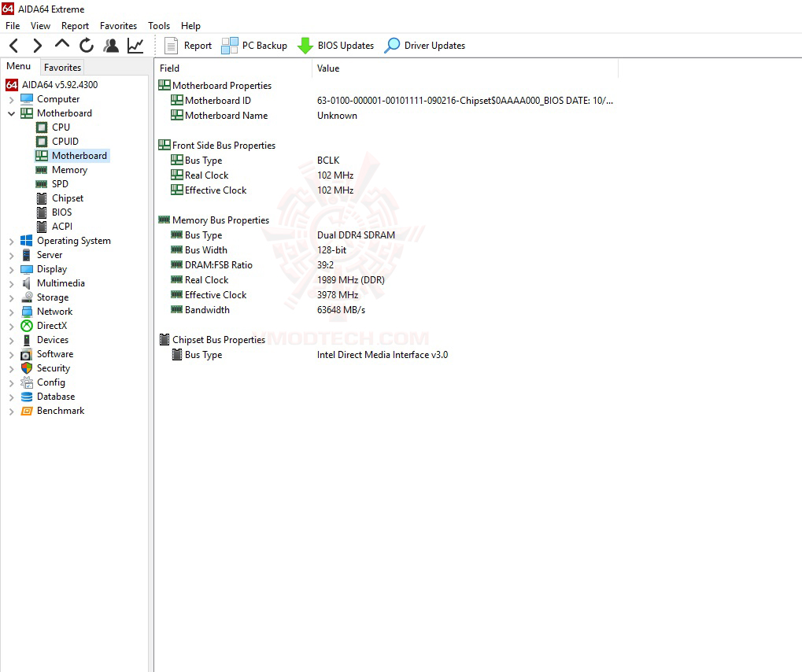Open the File menu
The image size is (802, 672).
[13, 25]
